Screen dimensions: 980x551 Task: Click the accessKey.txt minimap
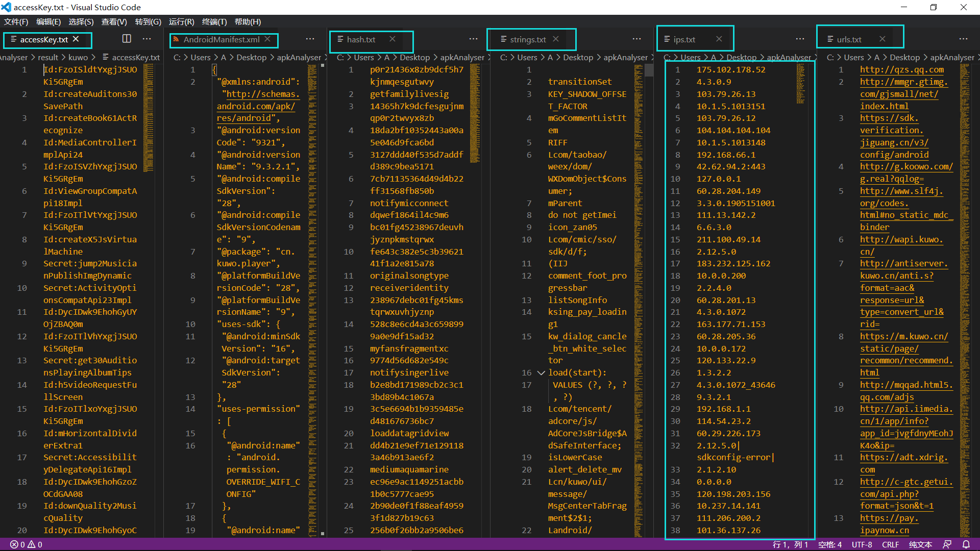pos(149,117)
